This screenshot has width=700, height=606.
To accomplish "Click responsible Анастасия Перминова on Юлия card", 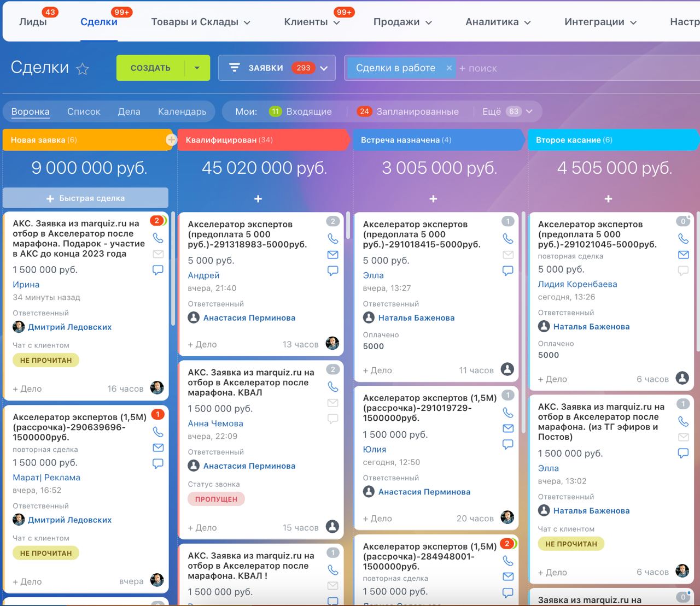I will [x=424, y=492].
